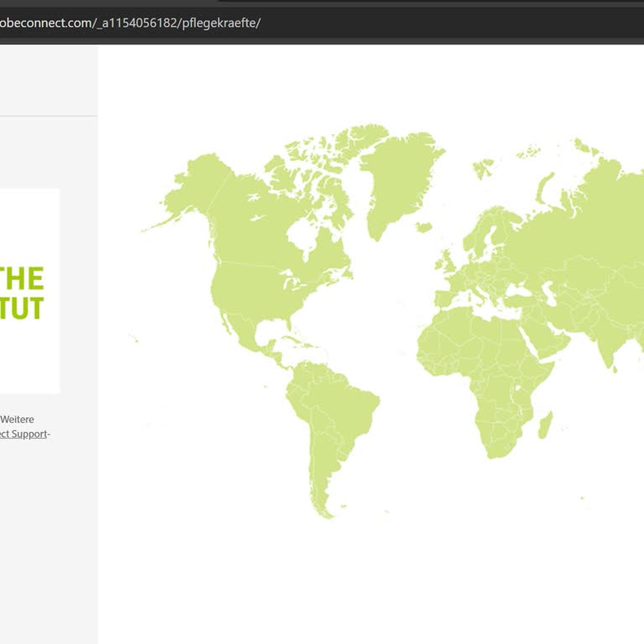The width and height of the screenshot is (644, 644).
Task: Open the Connect Support link
Action: (23, 434)
